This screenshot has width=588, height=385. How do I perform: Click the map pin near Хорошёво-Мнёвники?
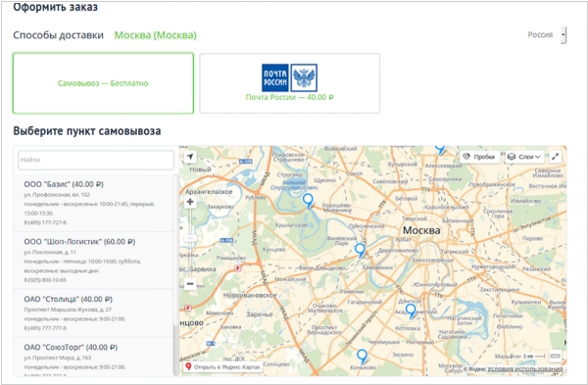[x=308, y=201]
